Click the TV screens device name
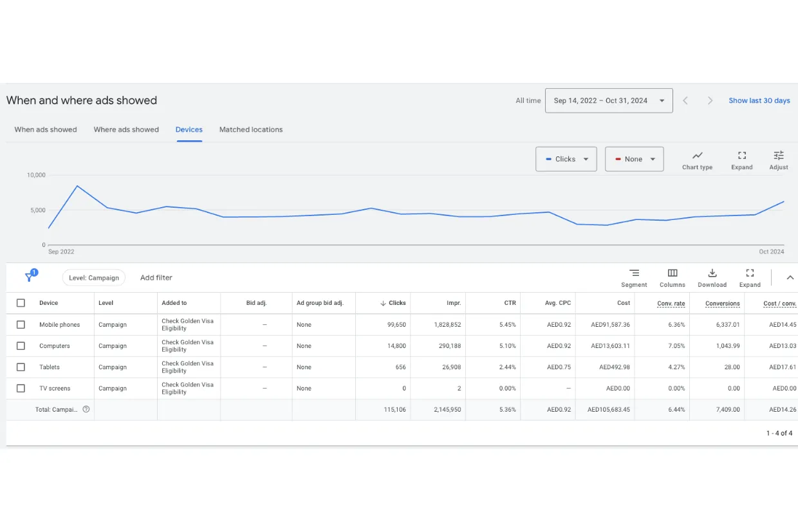This screenshot has height=532, width=798. pyautogui.click(x=55, y=389)
